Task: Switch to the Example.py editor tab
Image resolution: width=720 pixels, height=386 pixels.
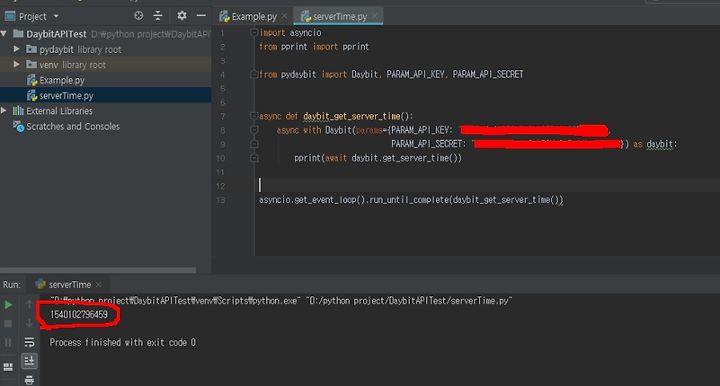Action: pyautogui.click(x=253, y=17)
